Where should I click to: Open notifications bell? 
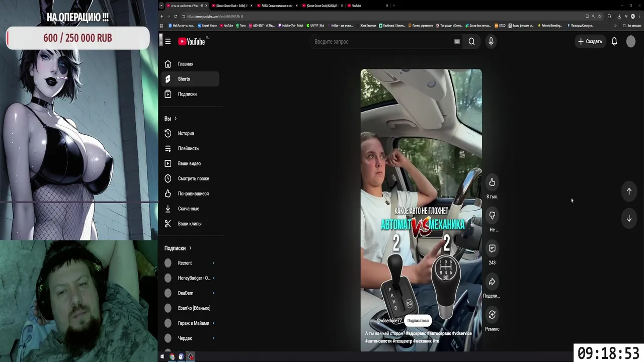pos(614,42)
